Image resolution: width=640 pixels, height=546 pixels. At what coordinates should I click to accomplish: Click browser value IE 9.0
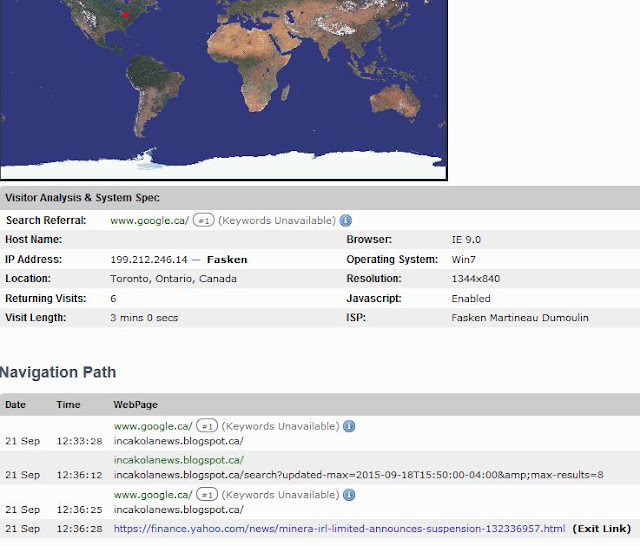click(466, 240)
